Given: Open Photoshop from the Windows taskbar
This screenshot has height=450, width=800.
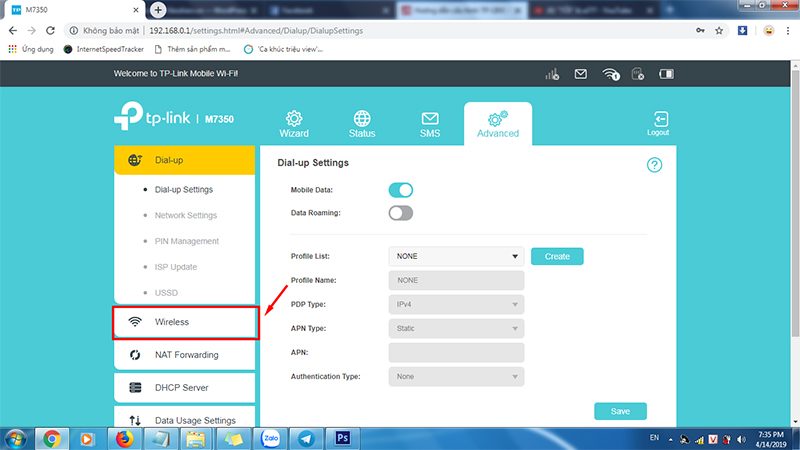Looking at the screenshot, I should point(342,438).
